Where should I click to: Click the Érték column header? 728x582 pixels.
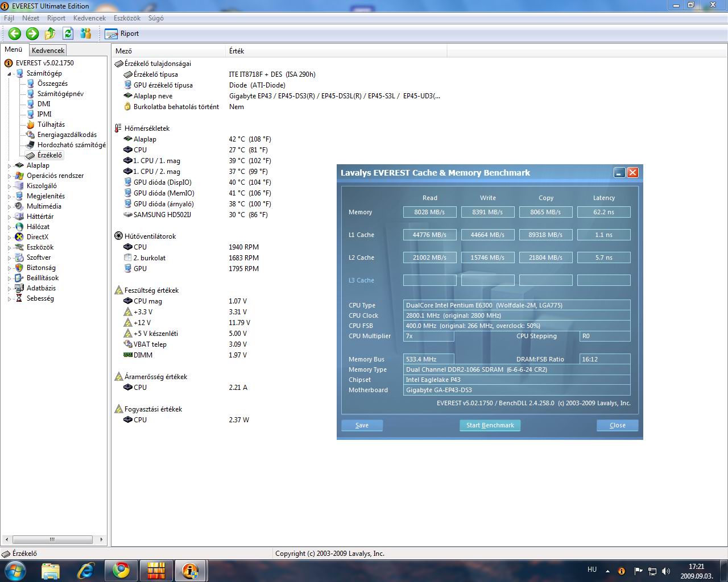pos(337,51)
